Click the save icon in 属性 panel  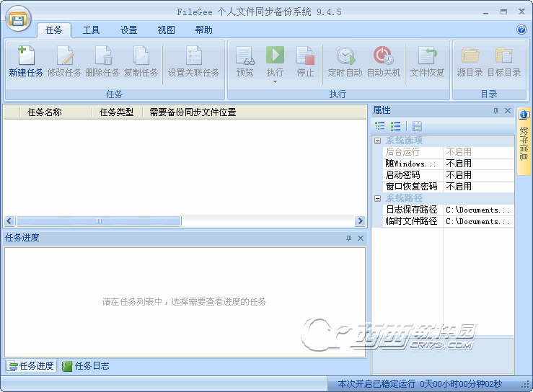[x=417, y=126]
